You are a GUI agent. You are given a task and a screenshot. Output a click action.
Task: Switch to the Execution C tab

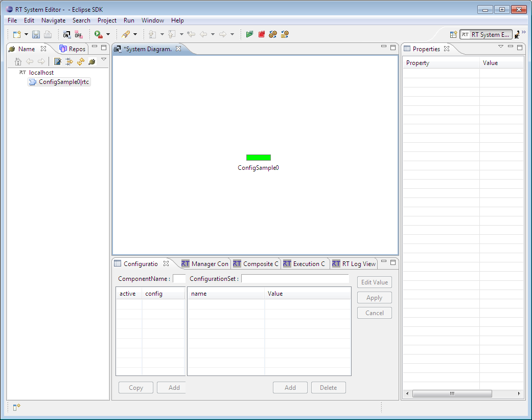pyautogui.click(x=305, y=264)
